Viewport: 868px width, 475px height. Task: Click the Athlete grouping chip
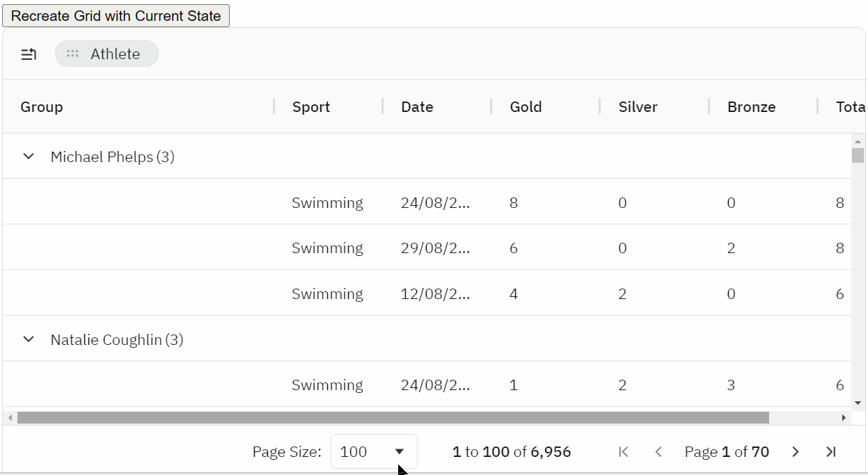click(115, 54)
